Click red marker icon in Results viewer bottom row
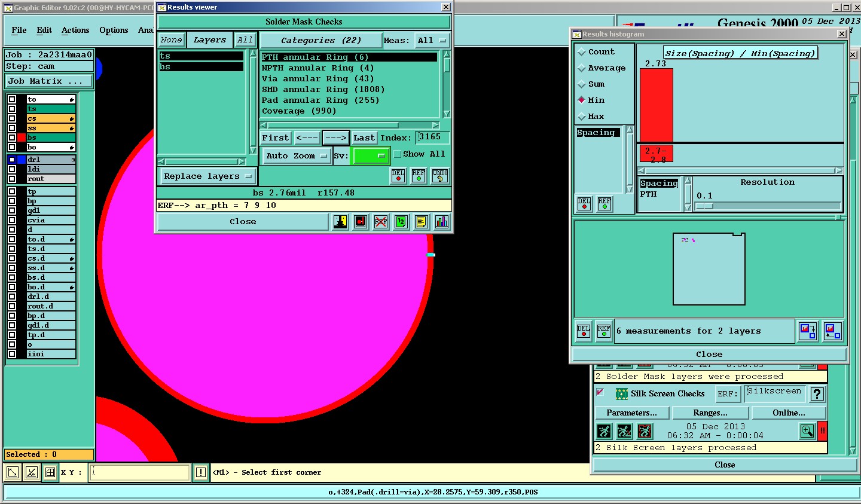 click(361, 222)
